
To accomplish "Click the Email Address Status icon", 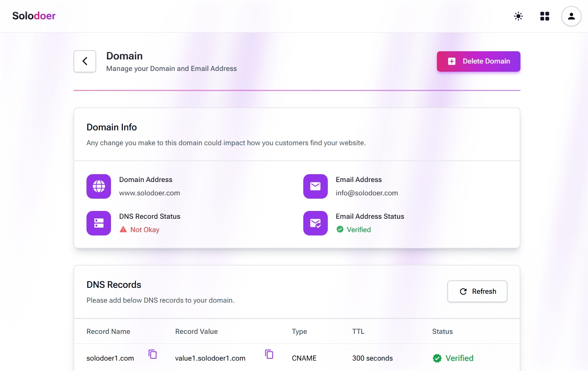I will (316, 223).
